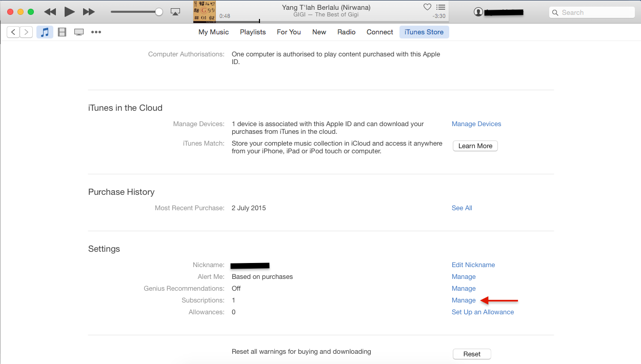The width and height of the screenshot is (641, 364).
Task: Open the more libraries ellipsis menu
Action: 96,32
